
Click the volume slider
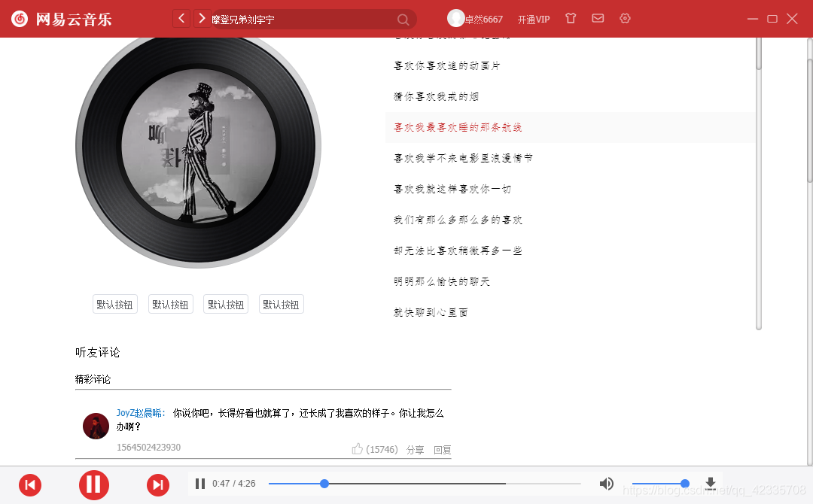pos(661,483)
